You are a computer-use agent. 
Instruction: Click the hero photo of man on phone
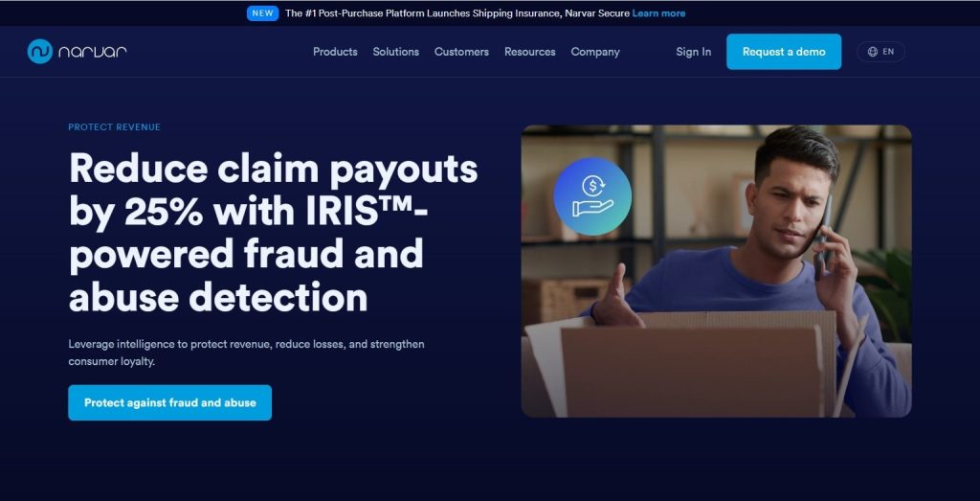pyautogui.click(x=716, y=271)
